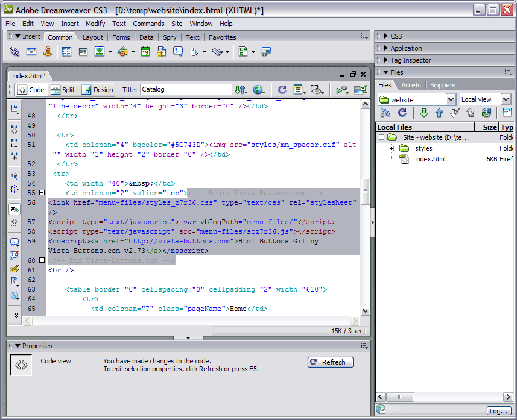Screen dimensions: 517x420
Task: Expand Files panel to show local and remote
Action: [507, 113]
